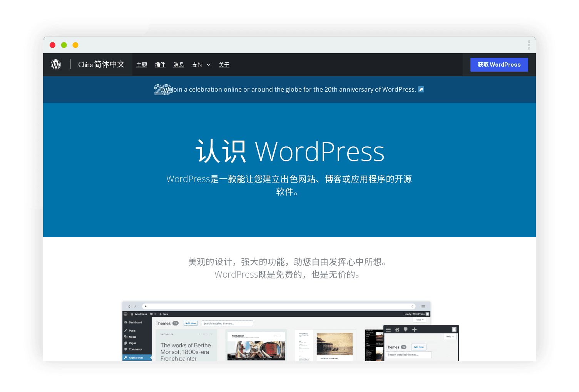This screenshot has height=392, width=579.
Task: Open the Twenty Eleven theme thumbnail
Action: click(256, 345)
